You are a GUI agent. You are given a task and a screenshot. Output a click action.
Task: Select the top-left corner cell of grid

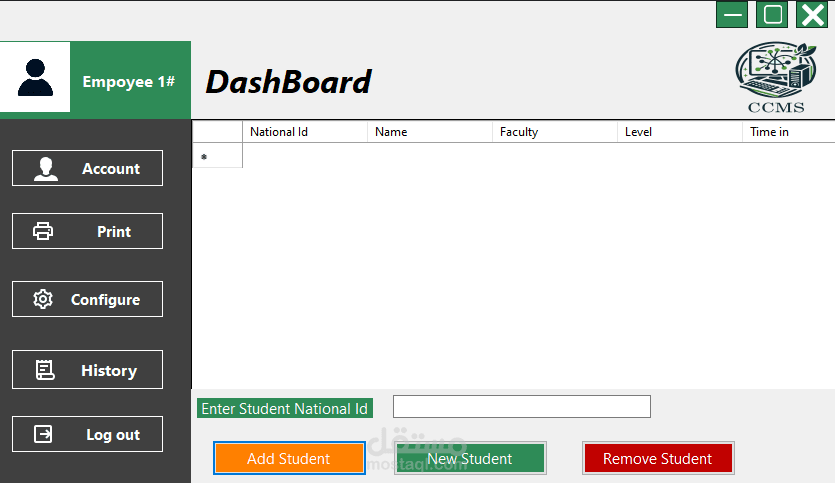click(217, 132)
